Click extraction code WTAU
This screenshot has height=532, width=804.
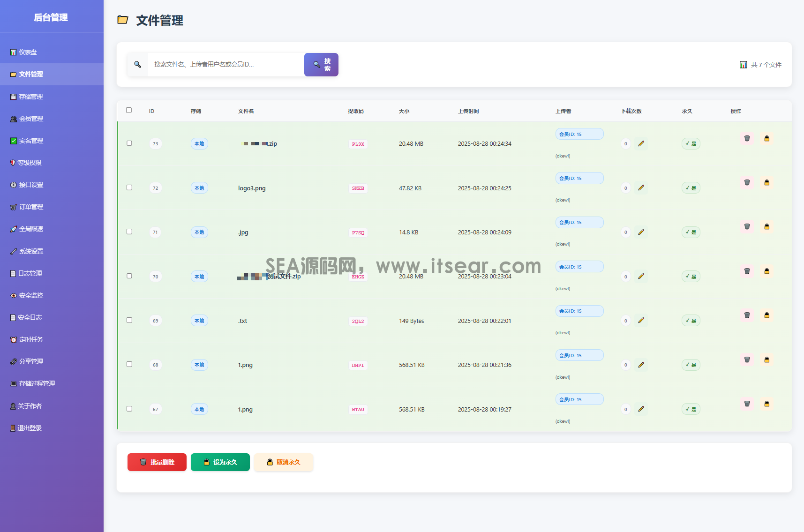point(358,410)
